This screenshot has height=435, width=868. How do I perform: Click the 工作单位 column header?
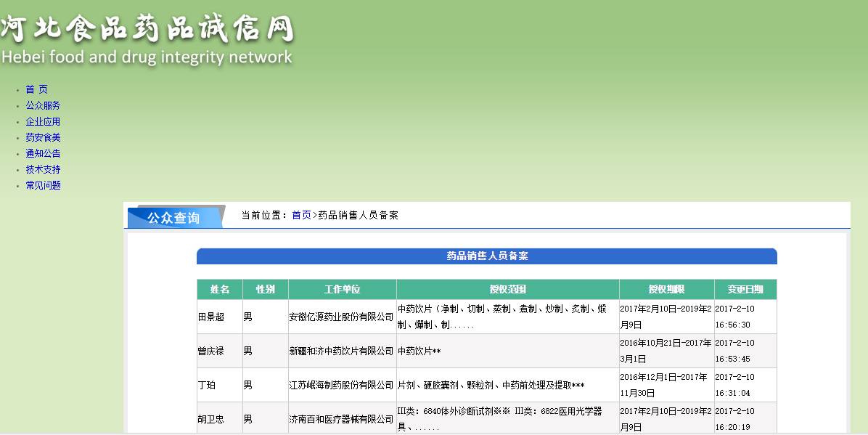(x=343, y=289)
